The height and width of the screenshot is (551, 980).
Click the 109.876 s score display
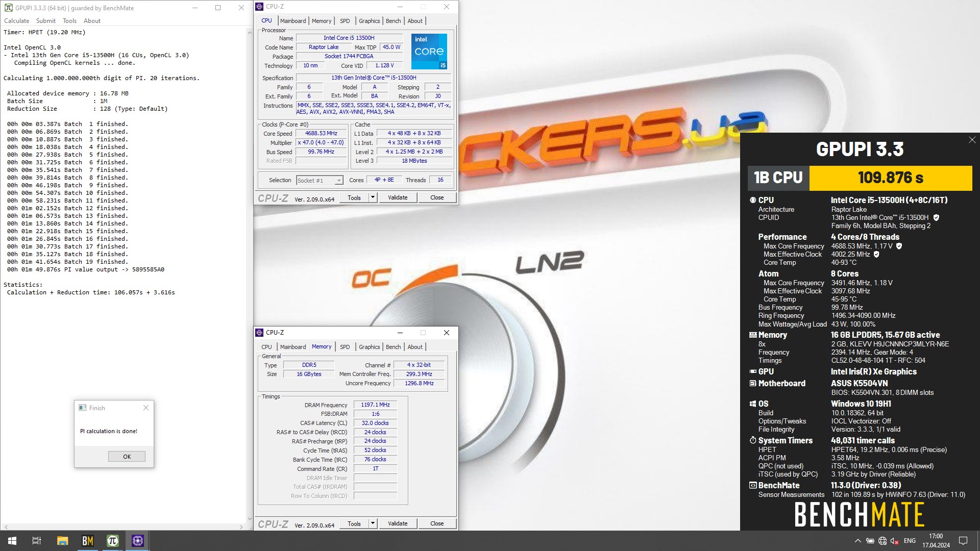(891, 178)
